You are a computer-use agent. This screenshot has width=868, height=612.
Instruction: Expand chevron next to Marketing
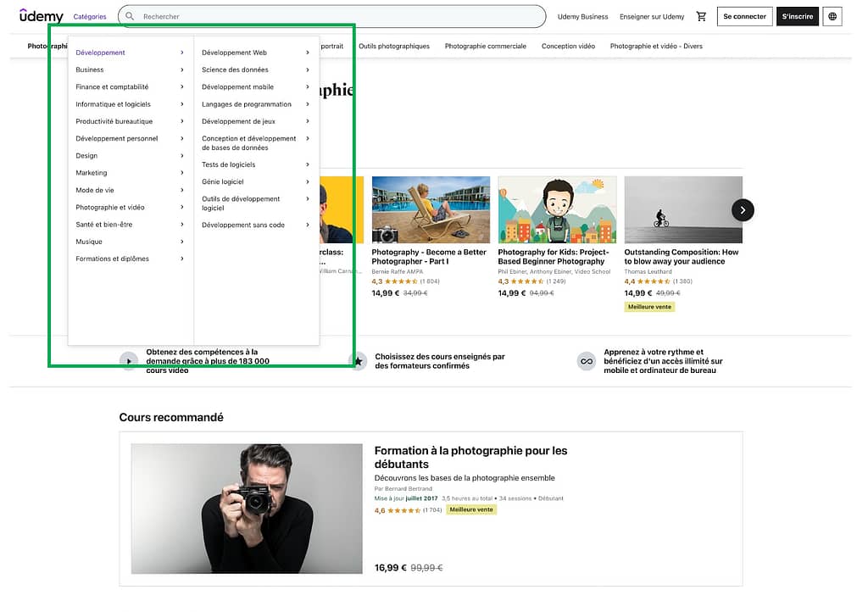tap(181, 173)
